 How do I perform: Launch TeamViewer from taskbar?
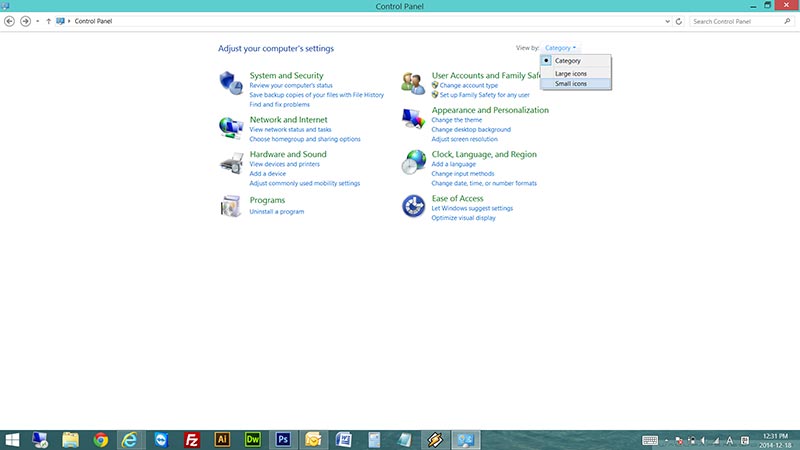click(161, 440)
